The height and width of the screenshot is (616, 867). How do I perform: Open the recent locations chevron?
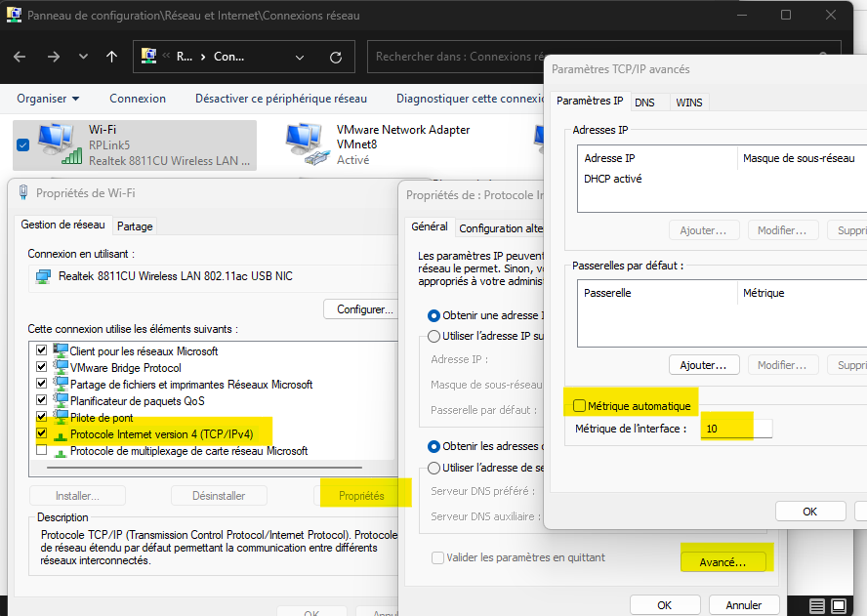coord(83,57)
